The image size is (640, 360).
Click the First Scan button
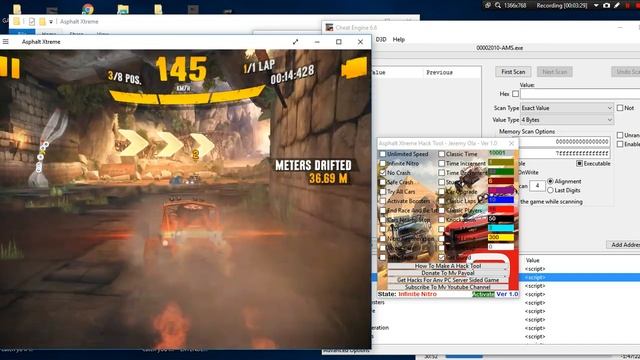513,72
